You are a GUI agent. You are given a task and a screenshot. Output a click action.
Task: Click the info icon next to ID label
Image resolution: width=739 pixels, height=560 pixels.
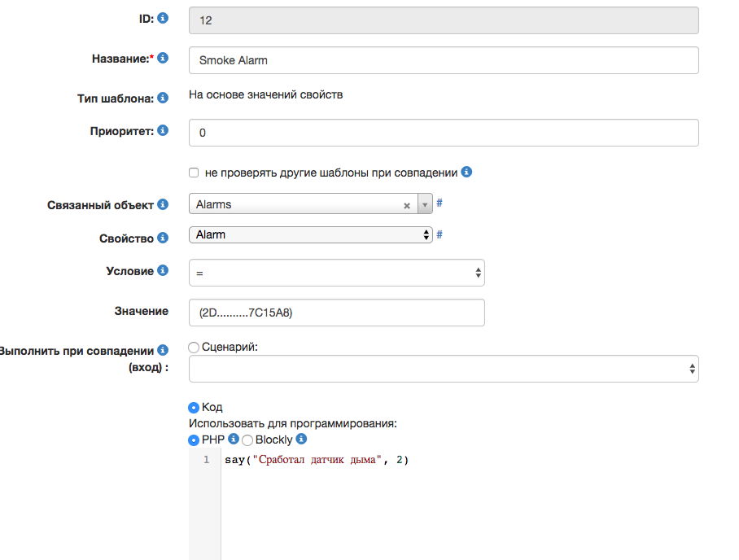[x=163, y=17]
